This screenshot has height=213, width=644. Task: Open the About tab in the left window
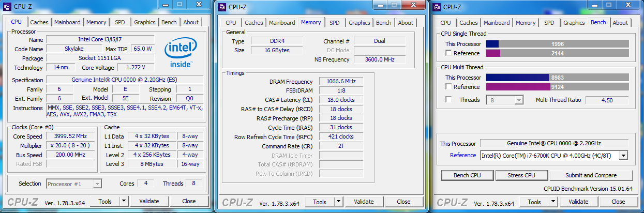coord(191,22)
